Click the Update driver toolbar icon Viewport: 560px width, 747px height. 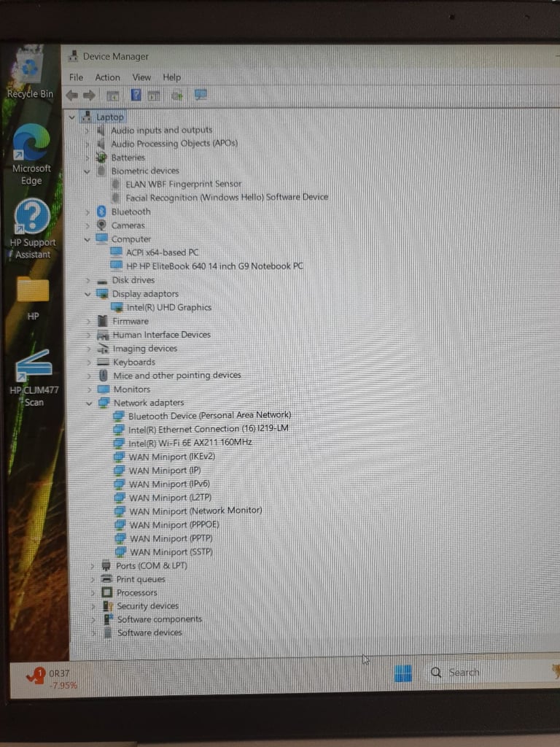pos(177,96)
